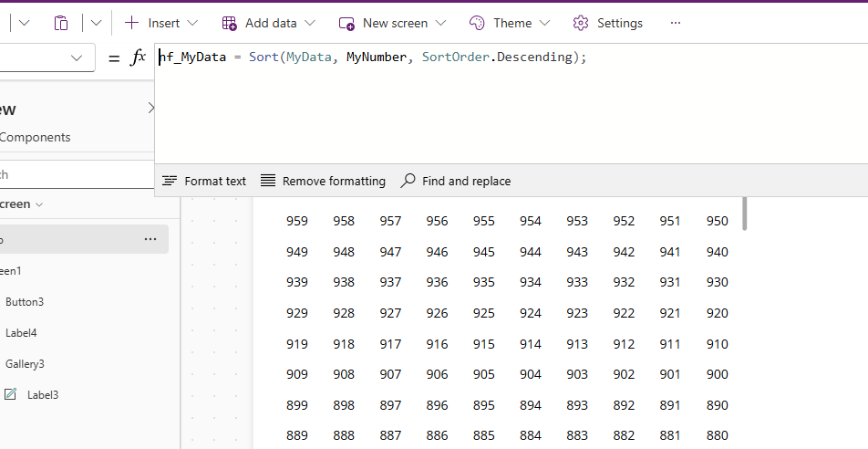Expand the Theme dropdown chevron
This screenshot has height=449, width=868.
coord(544,24)
